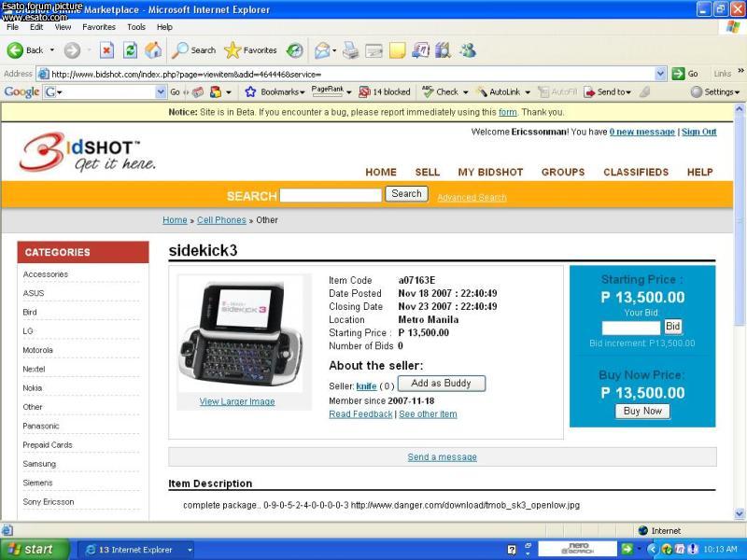Open the Send to dropdown
Image resolution: width=747 pixels, height=560 pixels.
[x=628, y=92]
